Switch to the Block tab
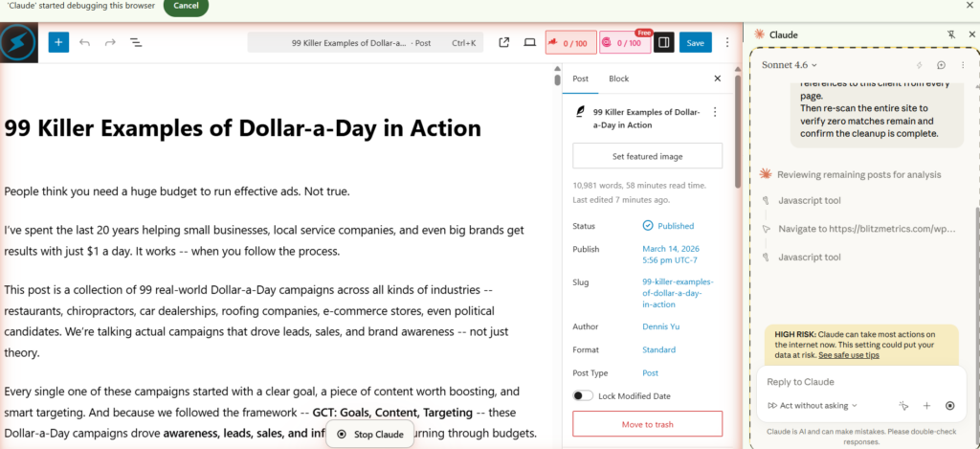The image size is (980, 449). click(x=618, y=79)
